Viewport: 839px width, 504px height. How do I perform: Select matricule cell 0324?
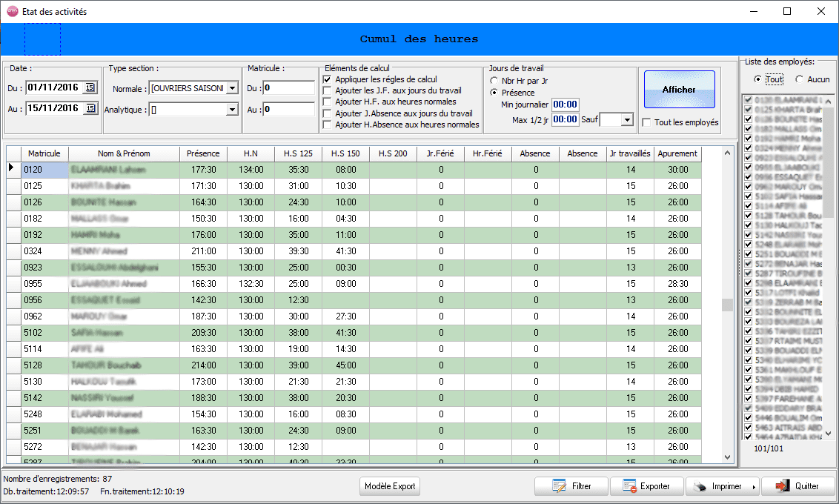pyautogui.click(x=44, y=251)
